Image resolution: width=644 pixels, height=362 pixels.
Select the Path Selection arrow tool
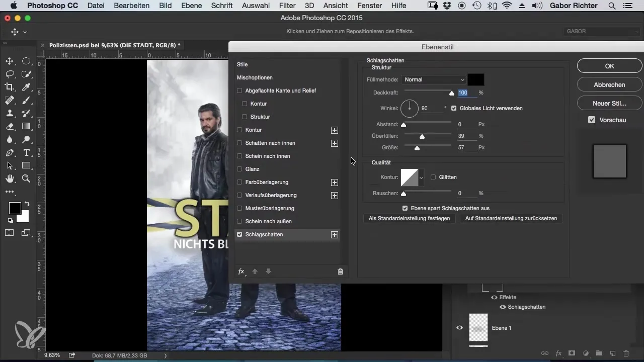pyautogui.click(x=9, y=165)
